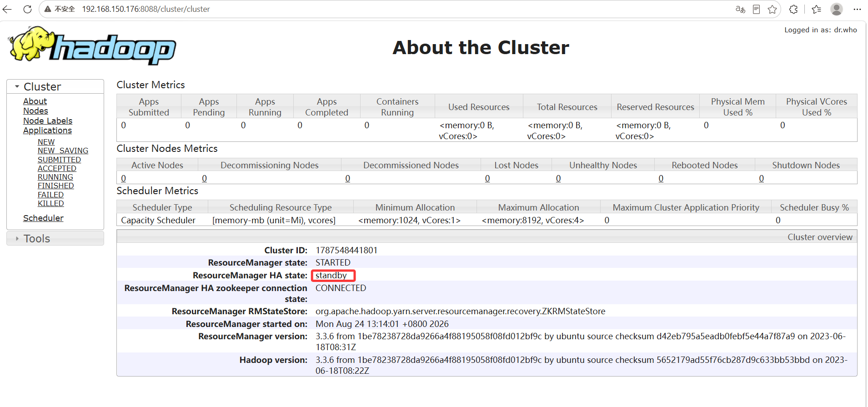Click the Used Resources column header
Viewport: 868px width, 407px height.
tap(479, 107)
